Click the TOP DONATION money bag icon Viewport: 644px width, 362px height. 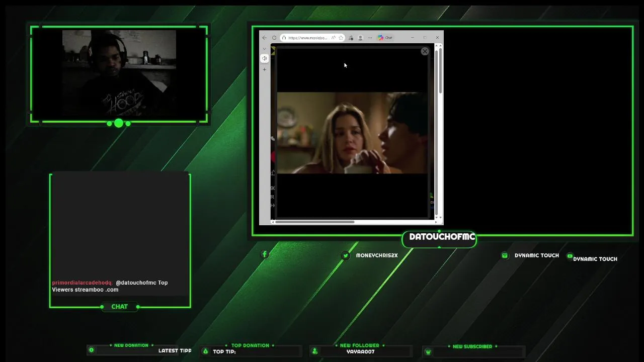[205, 351]
